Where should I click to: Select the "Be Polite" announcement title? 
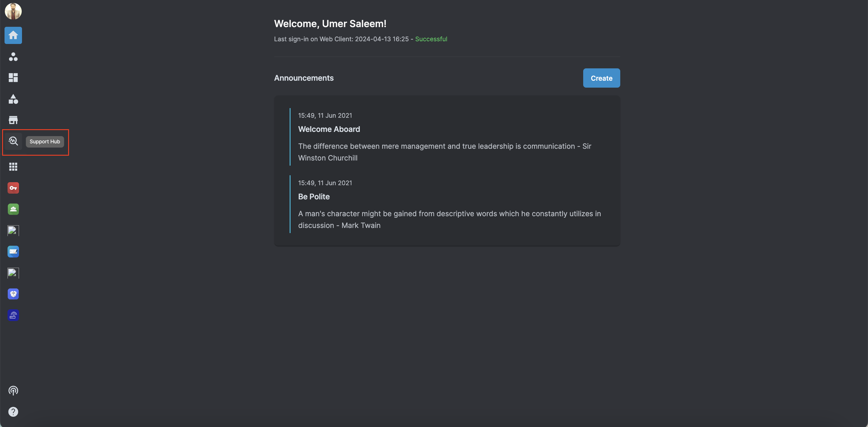pyautogui.click(x=314, y=196)
